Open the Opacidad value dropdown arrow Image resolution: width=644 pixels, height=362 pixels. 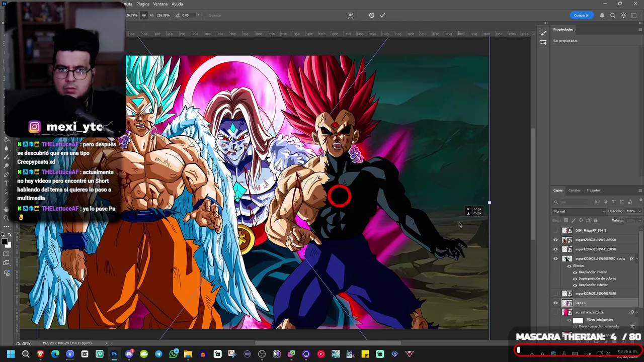(639, 211)
